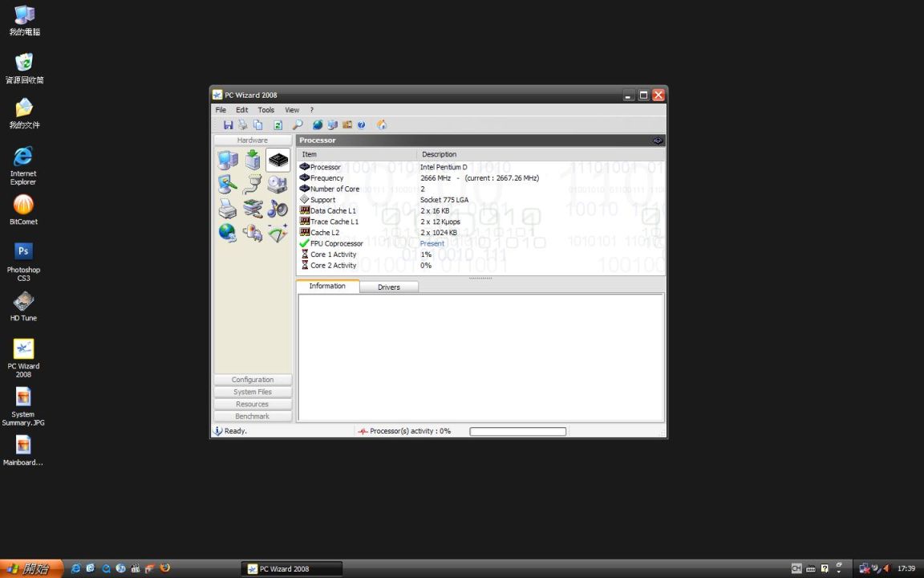Screen dimensions: 924x578
Task: Open System Summary.JPG file on desktop
Action: tap(23, 406)
